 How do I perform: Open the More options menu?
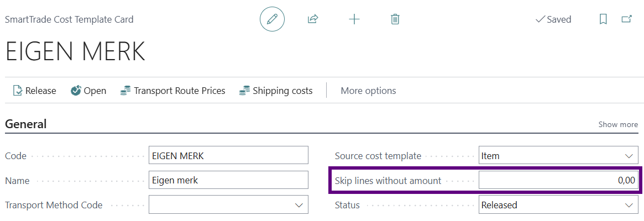[x=368, y=91]
